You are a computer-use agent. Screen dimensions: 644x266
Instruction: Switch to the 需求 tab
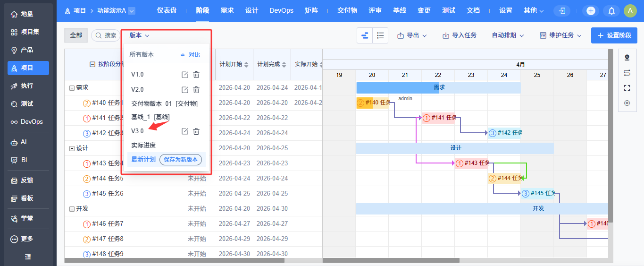(227, 11)
